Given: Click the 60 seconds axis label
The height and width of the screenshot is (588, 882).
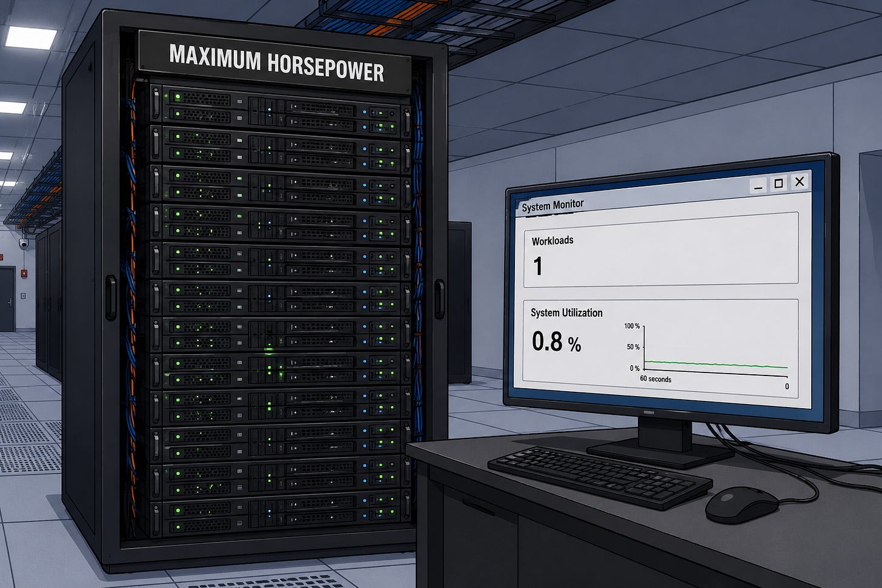Looking at the screenshot, I should tap(655, 379).
